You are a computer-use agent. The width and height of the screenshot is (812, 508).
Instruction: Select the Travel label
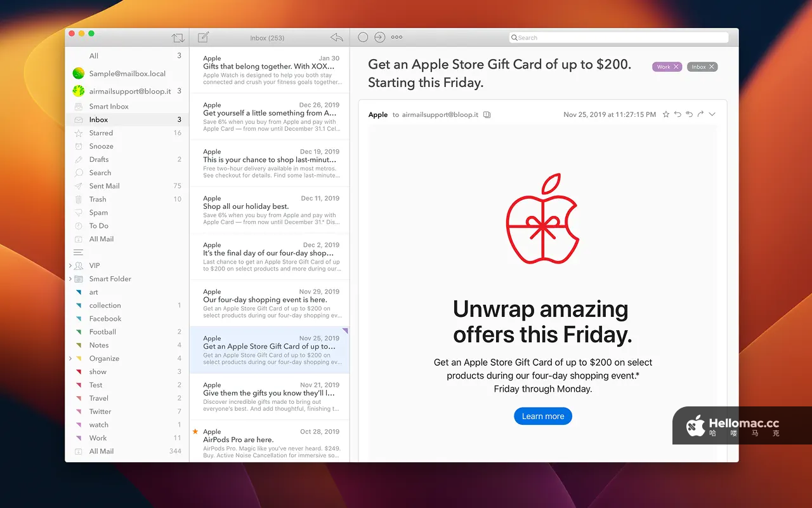pyautogui.click(x=127, y=398)
